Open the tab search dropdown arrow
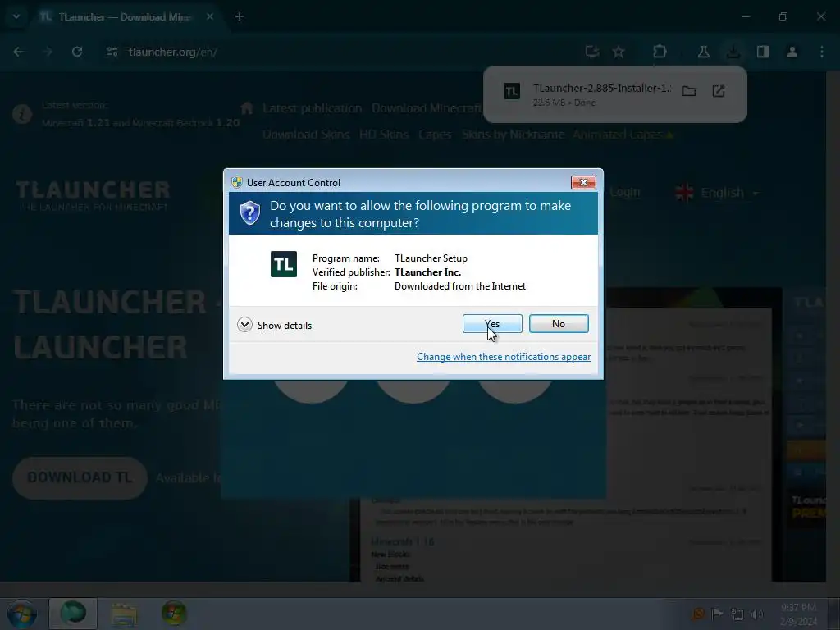This screenshot has height=630, width=840. [16, 16]
